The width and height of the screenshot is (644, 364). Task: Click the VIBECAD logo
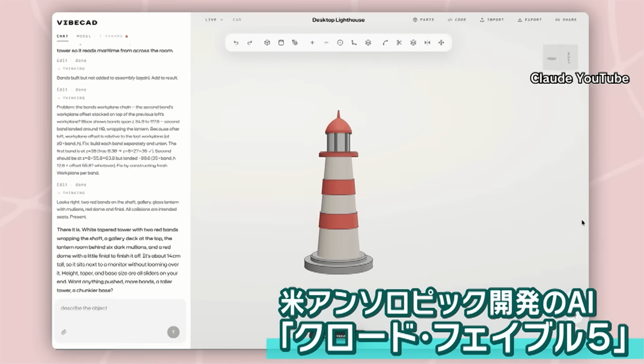[77, 23]
